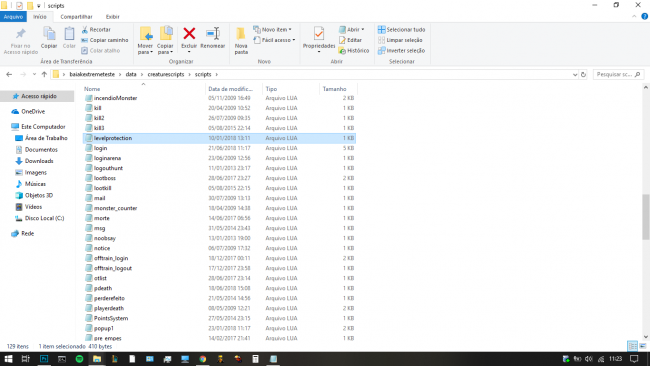The height and width of the screenshot is (366, 650).
Task: Choose Copiar caminho option
Action: pyautogui.click(x=105, y=40)
